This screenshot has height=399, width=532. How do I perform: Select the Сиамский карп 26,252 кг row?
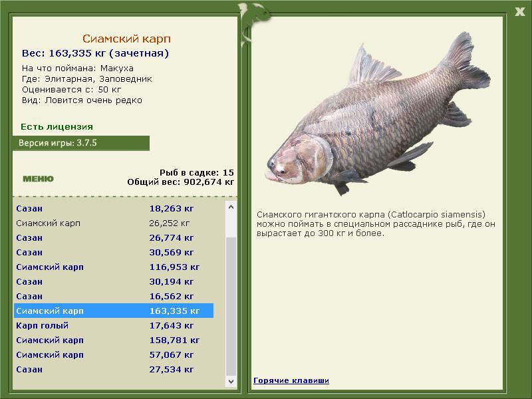(114, 223)
